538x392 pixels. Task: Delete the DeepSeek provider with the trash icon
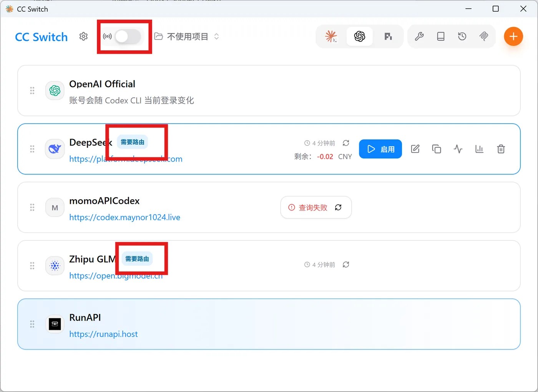pyautogui.click(x=501, y=149)
